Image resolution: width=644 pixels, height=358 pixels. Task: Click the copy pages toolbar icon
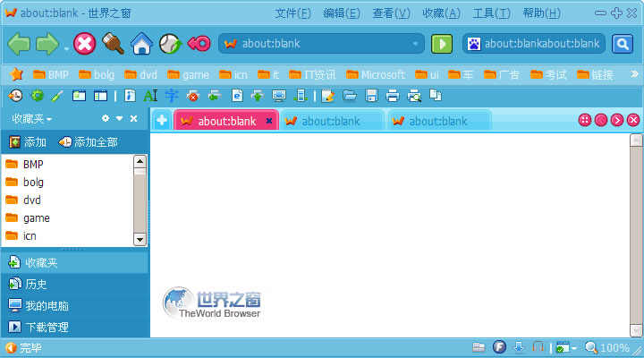[436, 96]
